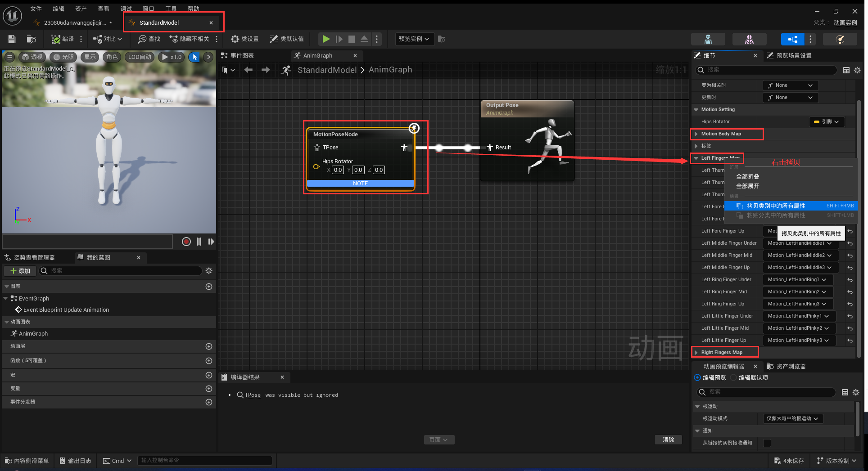This screenshot has width=868, height=471.
Task: Click the 编译 compile toolbar button
Action: pos(63,39)
